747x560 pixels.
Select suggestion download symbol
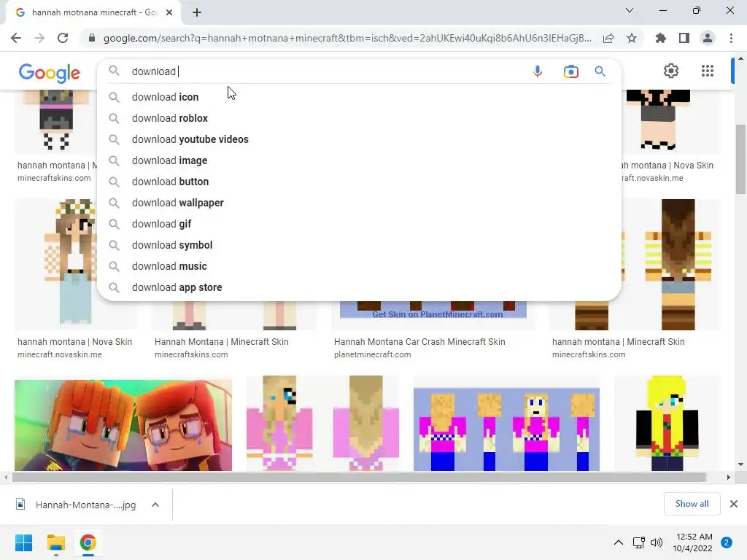click(359, 245)
